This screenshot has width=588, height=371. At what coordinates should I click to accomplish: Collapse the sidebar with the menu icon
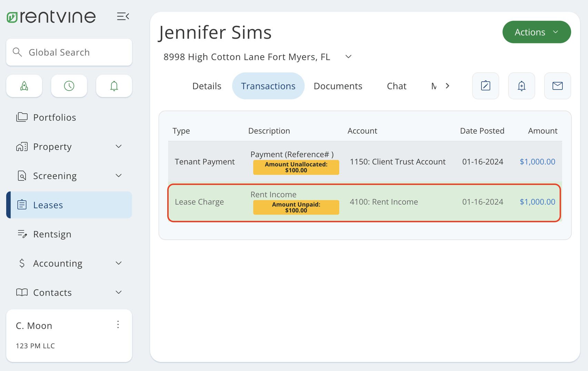[x=123, y=17]
